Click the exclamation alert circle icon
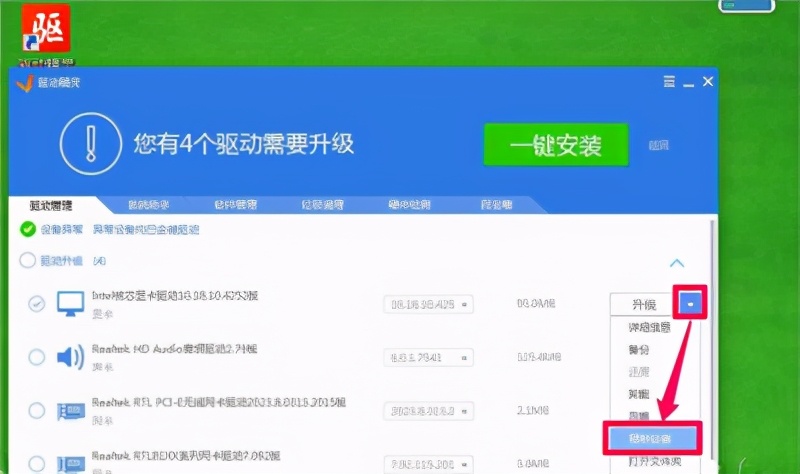Viewport: 800px width, 474px height. pos(91,144)
